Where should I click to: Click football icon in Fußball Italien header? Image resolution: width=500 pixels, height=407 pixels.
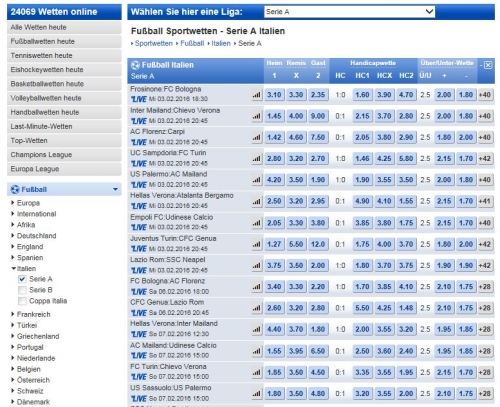[x=135, y=65]
